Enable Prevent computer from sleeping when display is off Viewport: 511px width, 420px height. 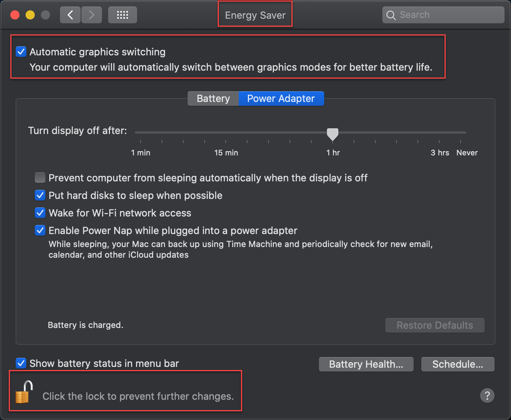[40, 178]
